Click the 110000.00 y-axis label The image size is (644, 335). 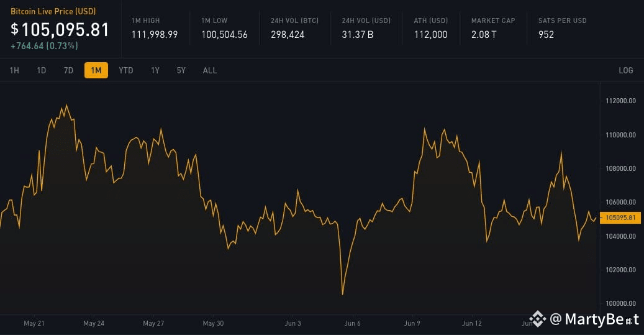620,135
